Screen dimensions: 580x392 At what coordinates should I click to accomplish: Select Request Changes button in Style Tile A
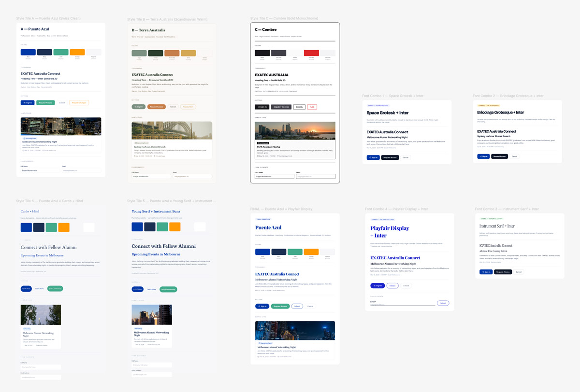pyautogui.click(x=79, y=103)
